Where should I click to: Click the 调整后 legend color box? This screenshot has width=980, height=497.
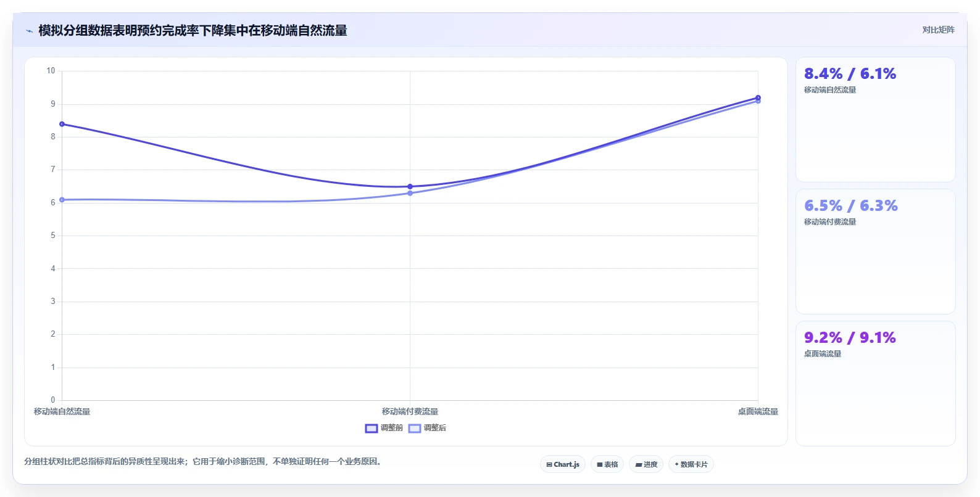(x=415, y=428)
